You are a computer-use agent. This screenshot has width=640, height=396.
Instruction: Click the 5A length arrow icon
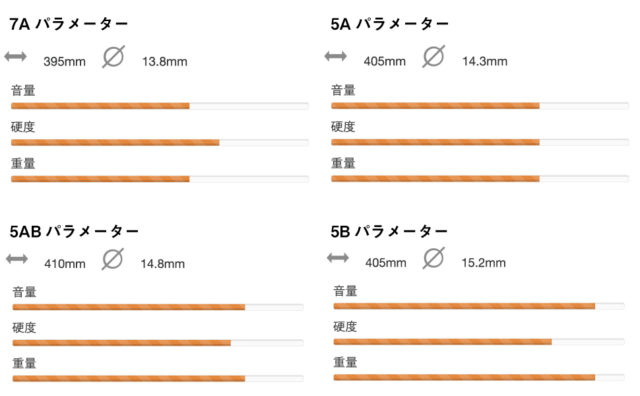[336, 56]
